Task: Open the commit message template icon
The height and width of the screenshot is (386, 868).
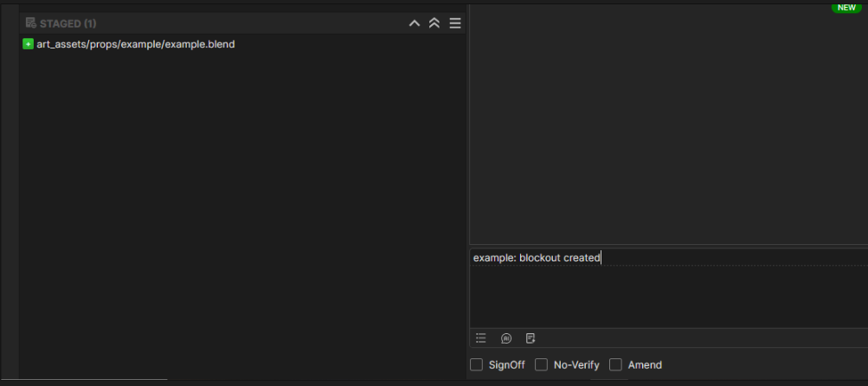Action: 530,338
